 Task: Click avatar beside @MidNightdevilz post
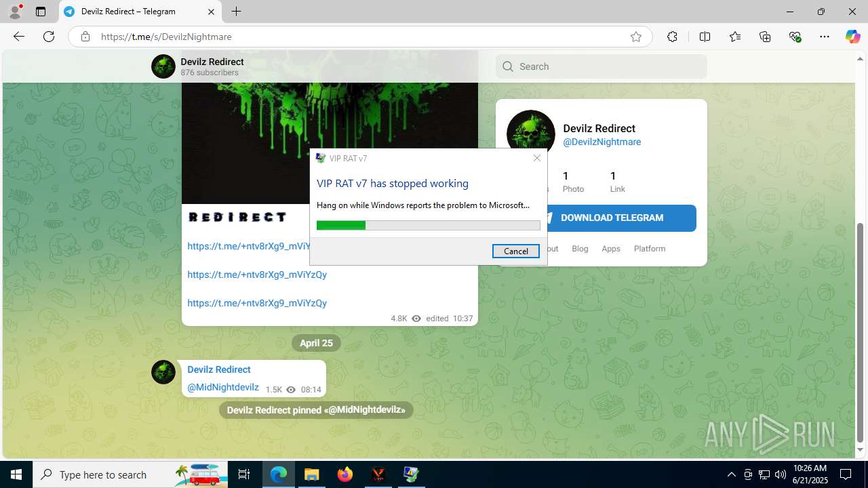(163, 372)
